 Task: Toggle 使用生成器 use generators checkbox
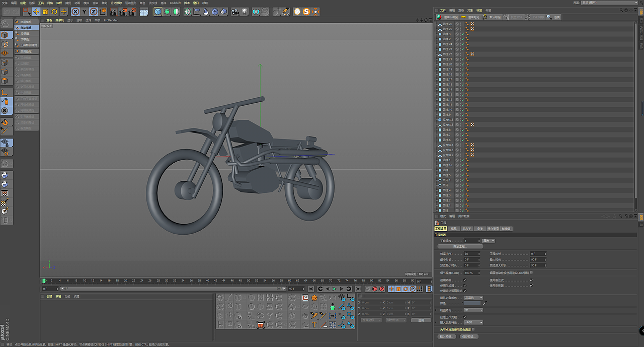(465, 286)
